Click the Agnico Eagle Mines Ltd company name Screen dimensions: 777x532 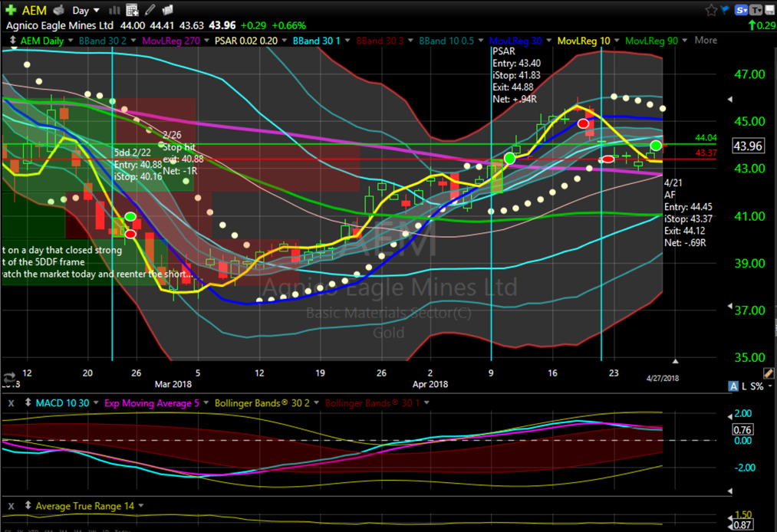coord(60,25)
